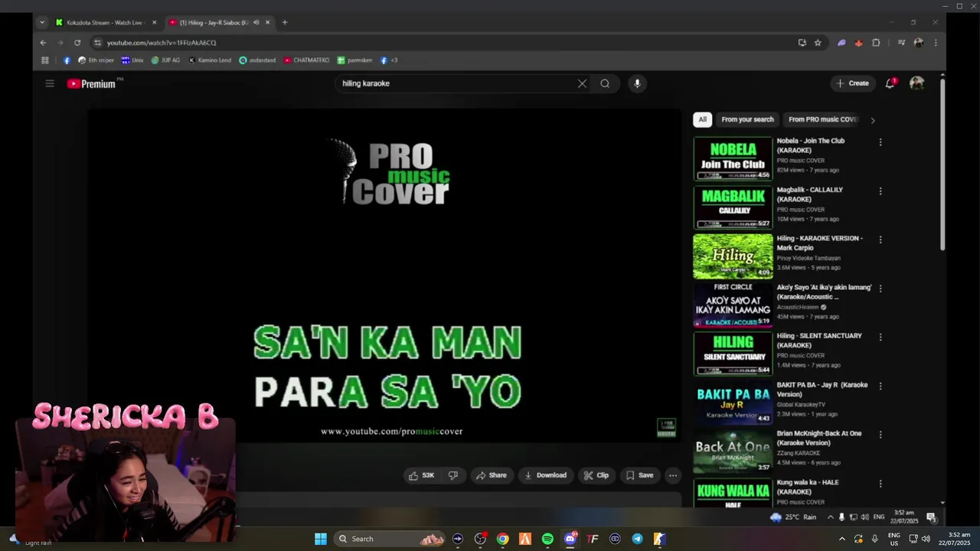The height and width of the screenshot is (551, 980).
Task: Select the All filter chip
Action: (x=702, y=119)
